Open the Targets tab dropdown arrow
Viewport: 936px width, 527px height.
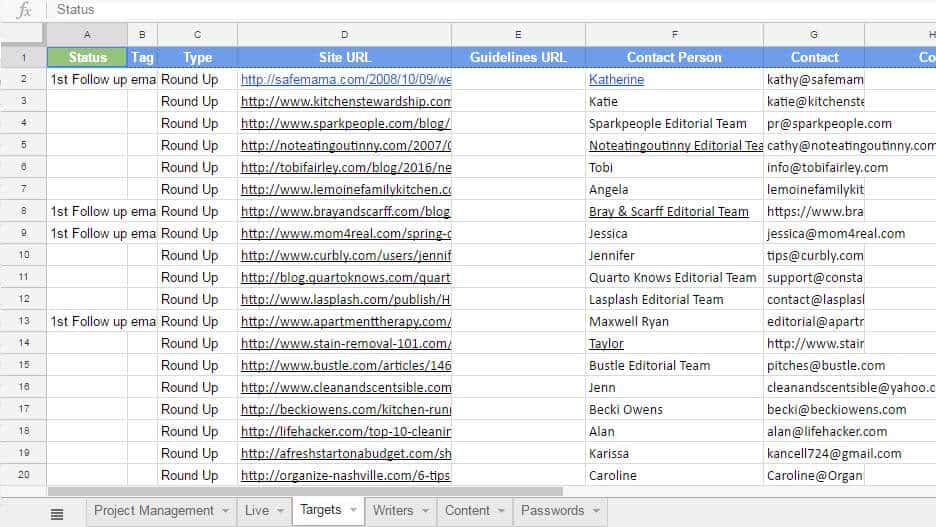(353, 510)
